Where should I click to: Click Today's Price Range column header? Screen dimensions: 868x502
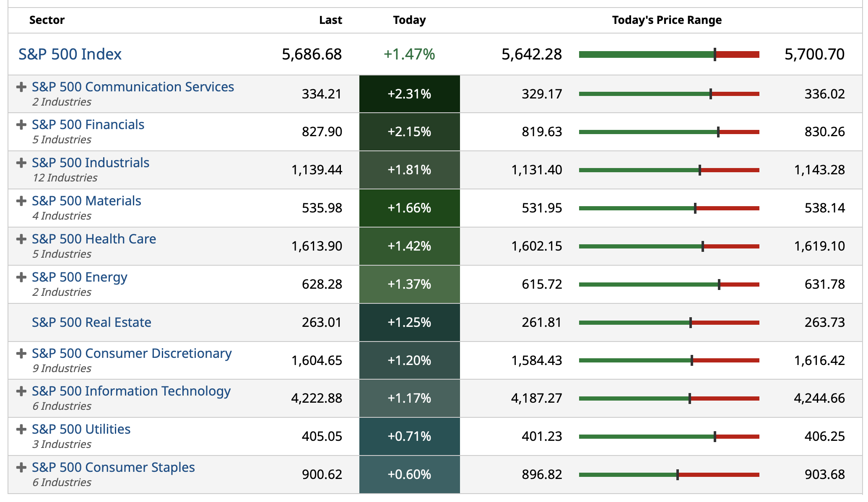pos(667,20)
